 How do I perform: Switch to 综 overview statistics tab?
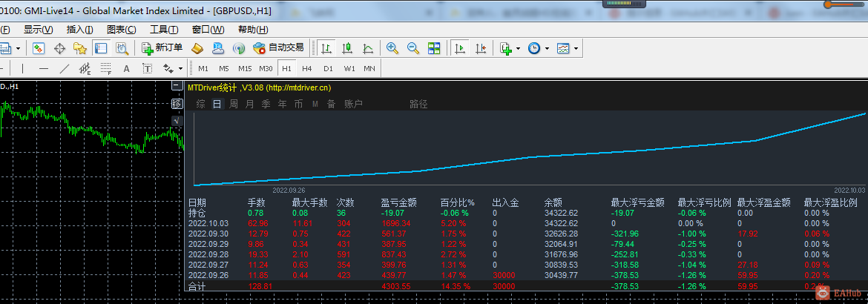tap(200, 104)
